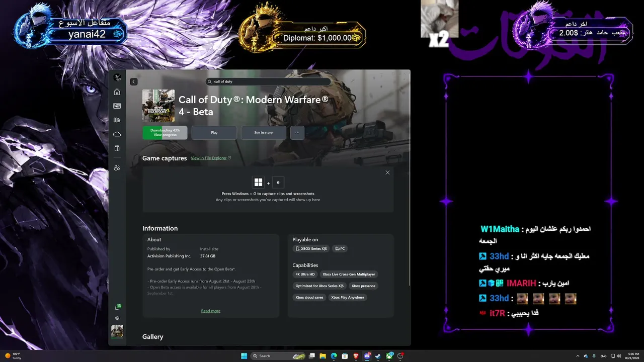Go to Xbox app Home

point(117,92)
